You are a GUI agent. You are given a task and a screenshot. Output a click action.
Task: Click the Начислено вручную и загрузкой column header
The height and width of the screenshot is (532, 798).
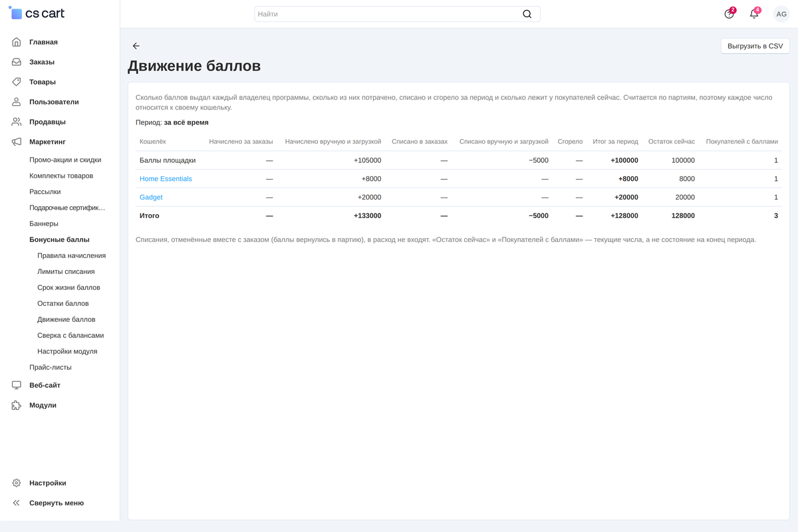(x=333, y=142)
